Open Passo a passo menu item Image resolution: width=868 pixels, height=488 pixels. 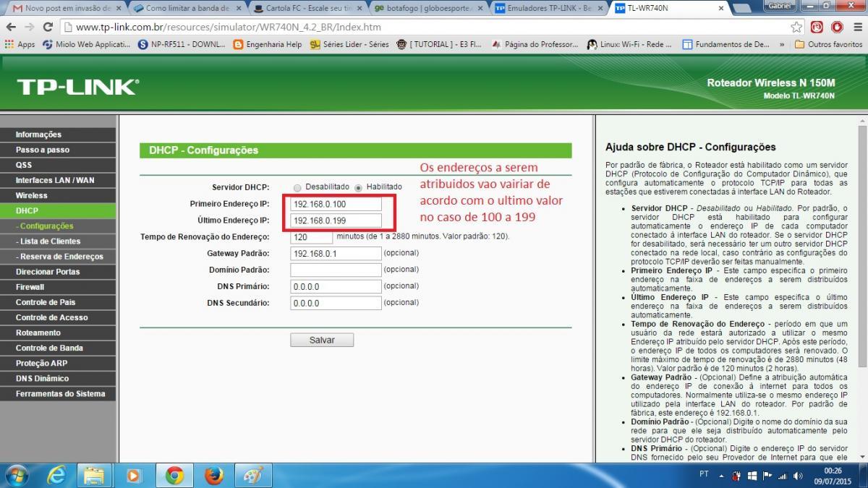[58, 150]
